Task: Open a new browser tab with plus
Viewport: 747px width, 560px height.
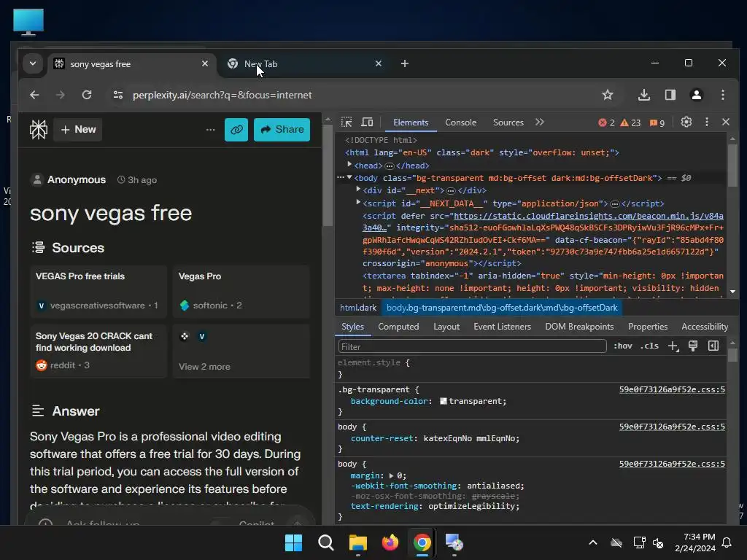Action: point(404,63)
